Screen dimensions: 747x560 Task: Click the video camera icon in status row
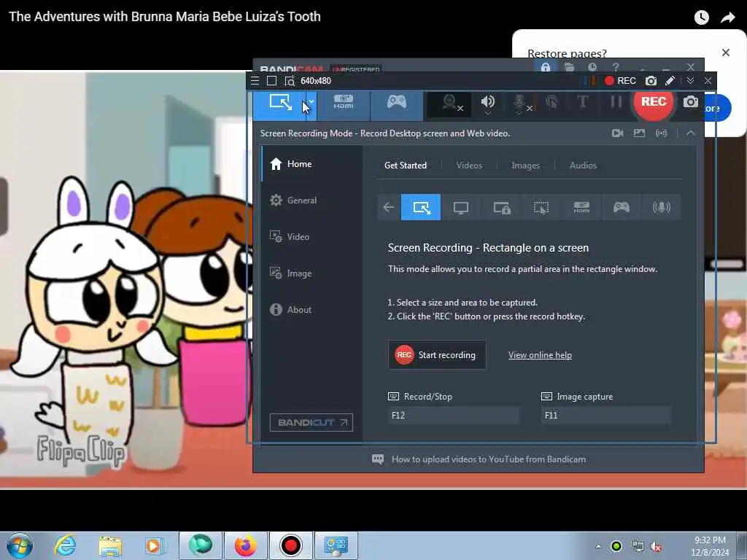coord(617,133)
